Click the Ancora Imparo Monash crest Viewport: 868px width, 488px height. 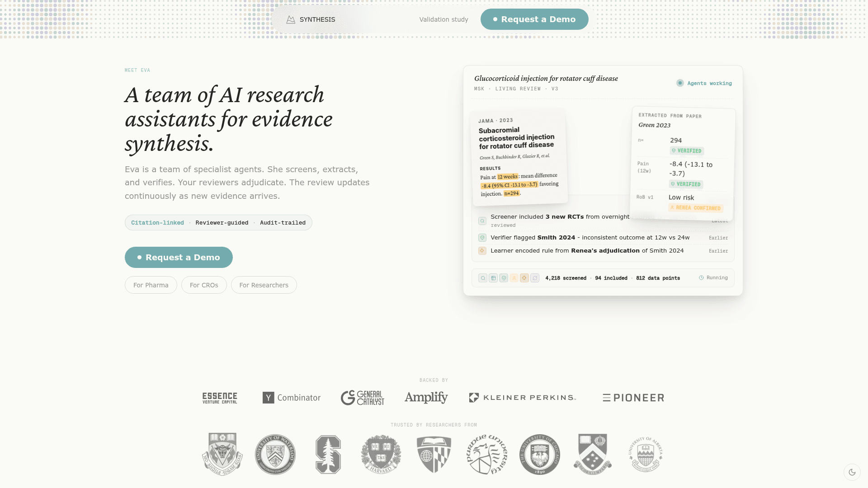pos(593,455)
